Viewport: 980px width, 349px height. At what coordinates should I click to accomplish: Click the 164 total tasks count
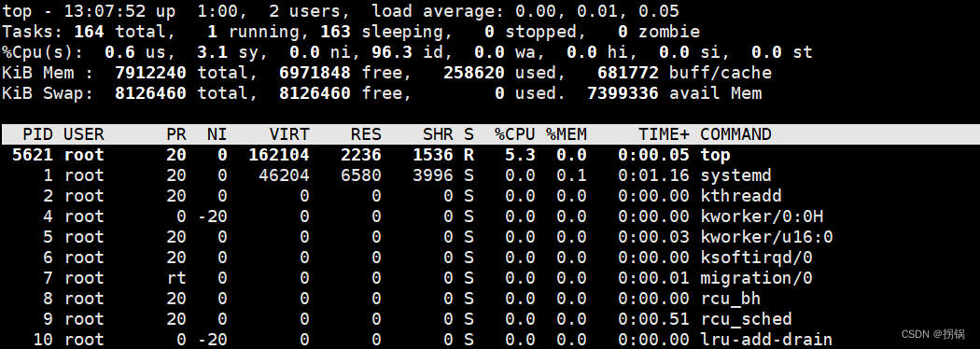point(89,32)
